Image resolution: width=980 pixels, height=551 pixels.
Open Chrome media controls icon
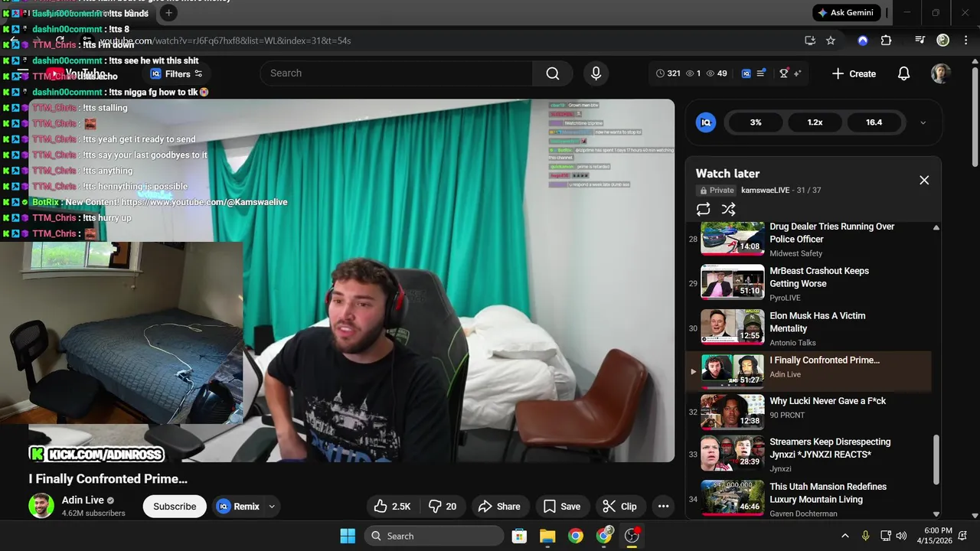[x=920, y=41]
